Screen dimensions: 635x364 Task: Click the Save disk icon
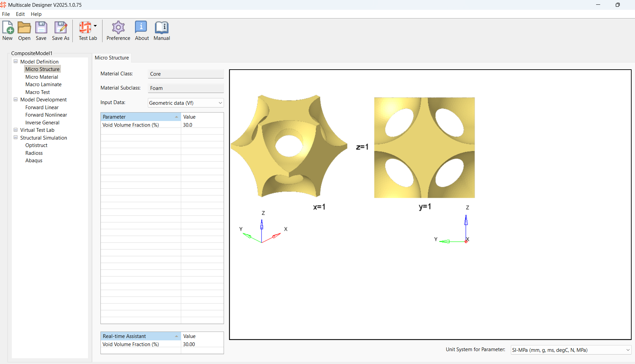pyautogui.click(x=41, y=28)
